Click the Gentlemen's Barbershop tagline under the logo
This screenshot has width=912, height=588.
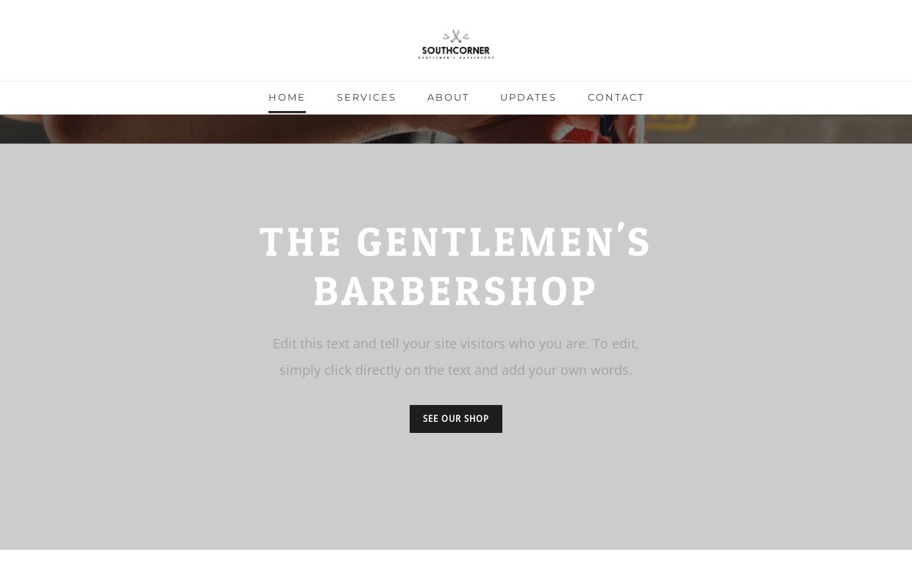pyautogui.click(x=456, y=57)
